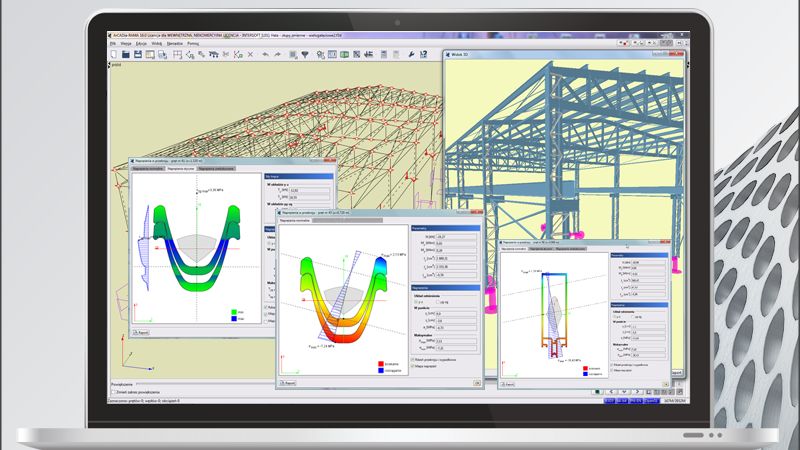Click the help question mark toolbar icon
Image resolution: width=800 pixels, height=450 pixels.
pos(423,54)
